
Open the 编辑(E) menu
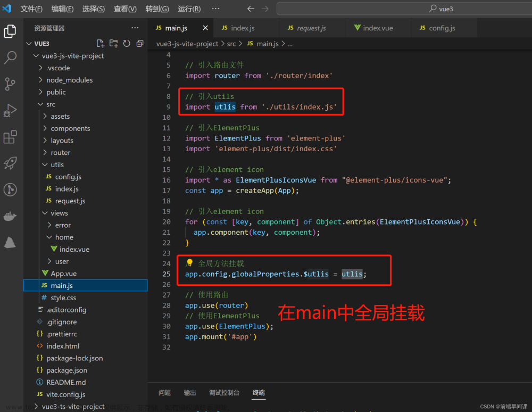(62, 9)
